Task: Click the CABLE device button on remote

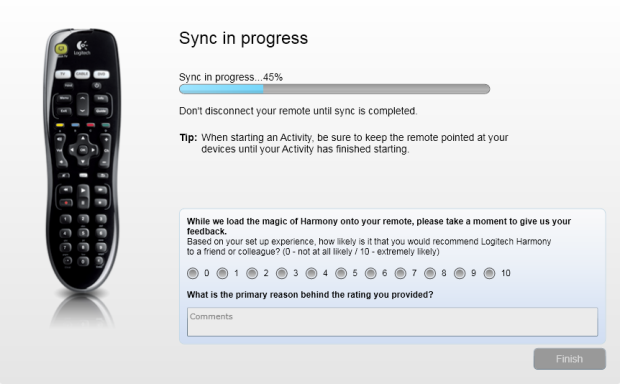Action: (82, 74)
